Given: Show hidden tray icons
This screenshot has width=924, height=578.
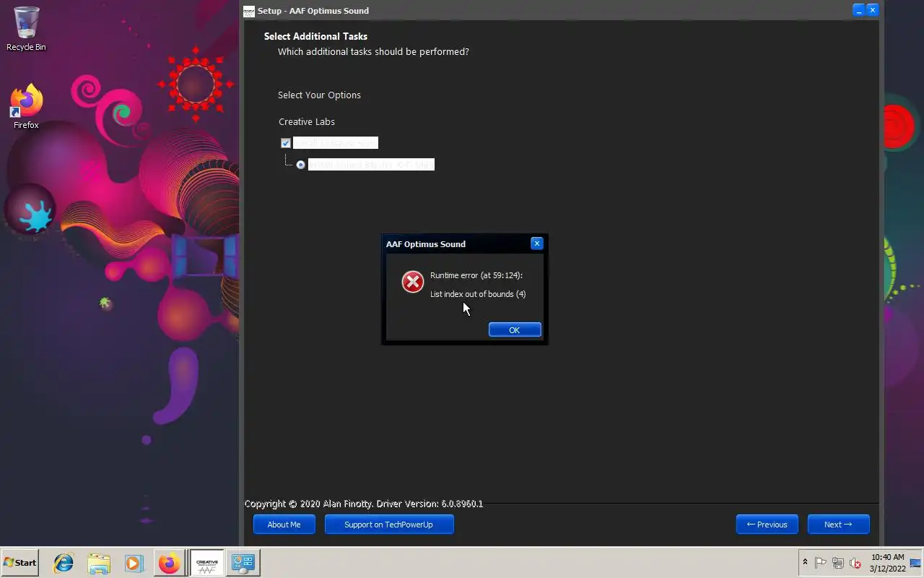Looking at the screenshot, I should 805,563.
